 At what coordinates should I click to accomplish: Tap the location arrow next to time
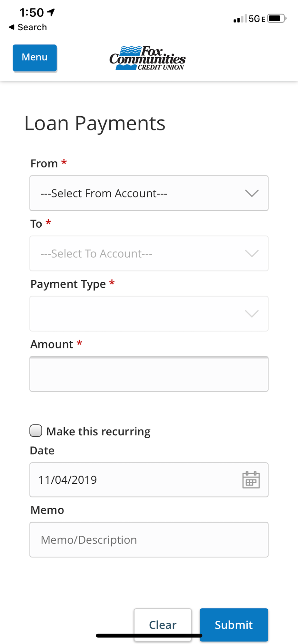pos(51,12)
